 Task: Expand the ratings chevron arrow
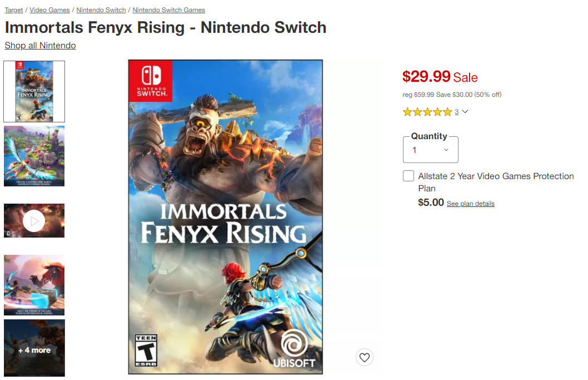[x=465, y=112]
